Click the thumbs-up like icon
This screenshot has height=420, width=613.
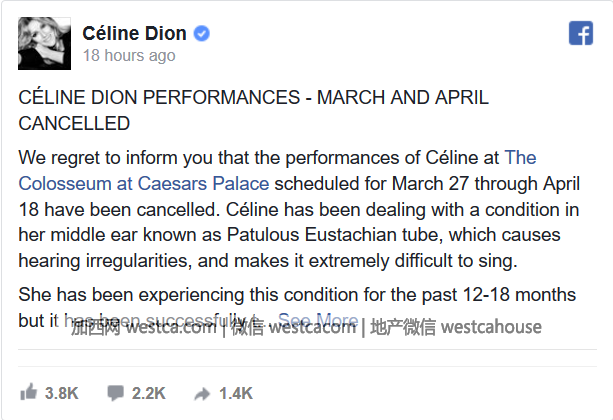(x=28, y=393)
